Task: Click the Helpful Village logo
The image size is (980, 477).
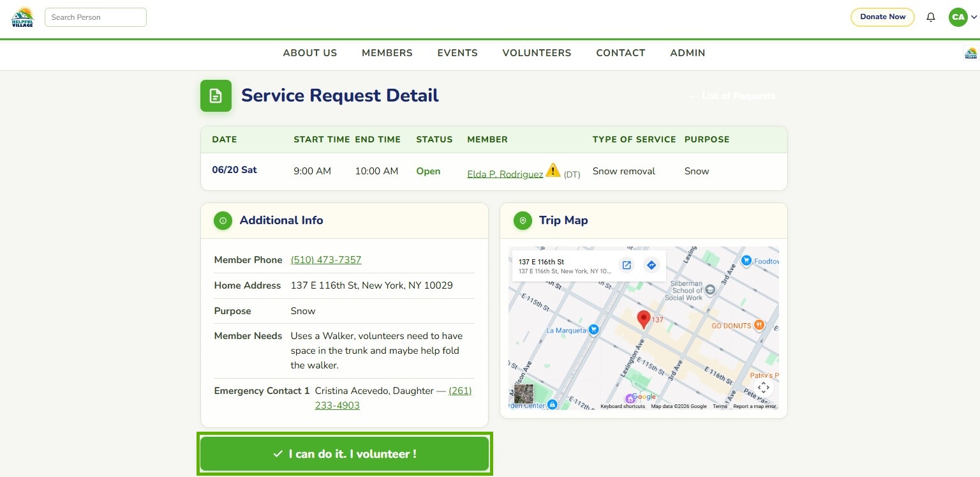Action: (x=22, y=17)
